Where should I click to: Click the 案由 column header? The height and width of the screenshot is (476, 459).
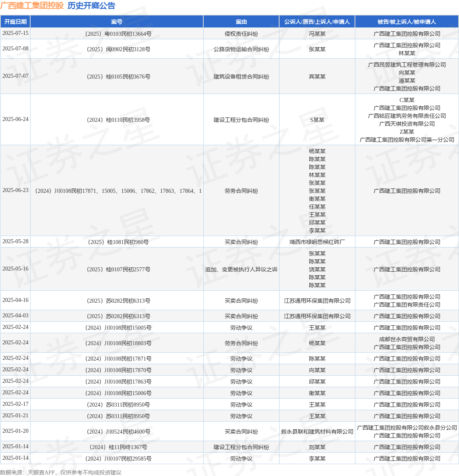point(241,22)
